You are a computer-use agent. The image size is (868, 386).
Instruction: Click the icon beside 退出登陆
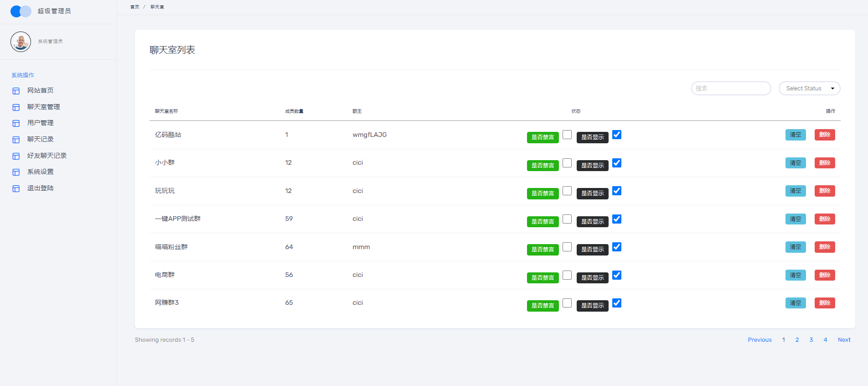[16, 188]
